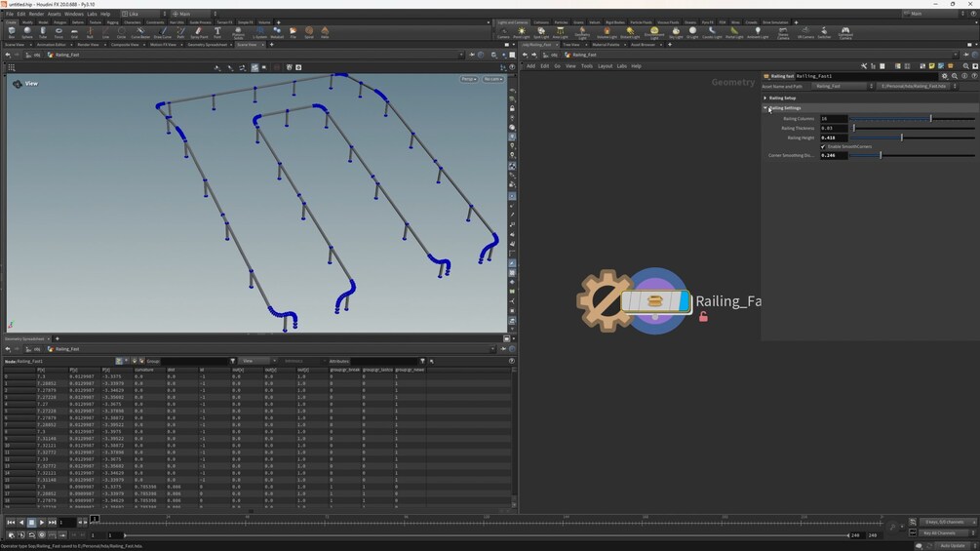Toggle Enable SmoothCorners checkbox

click(x=823, y=147)
